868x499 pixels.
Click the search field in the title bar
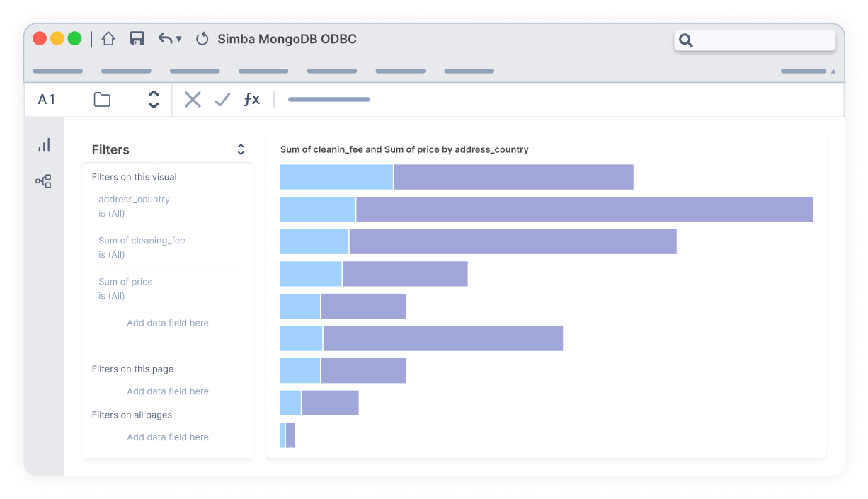(755, 40)
